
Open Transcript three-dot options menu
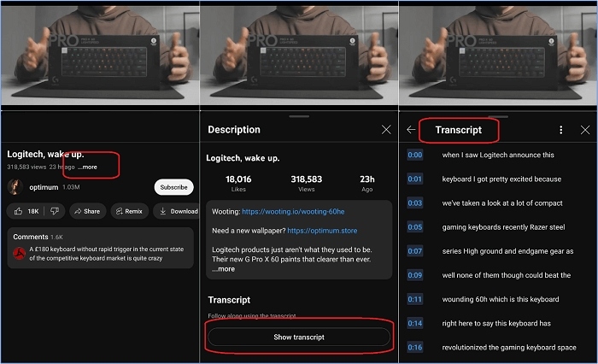click(560, 130)
